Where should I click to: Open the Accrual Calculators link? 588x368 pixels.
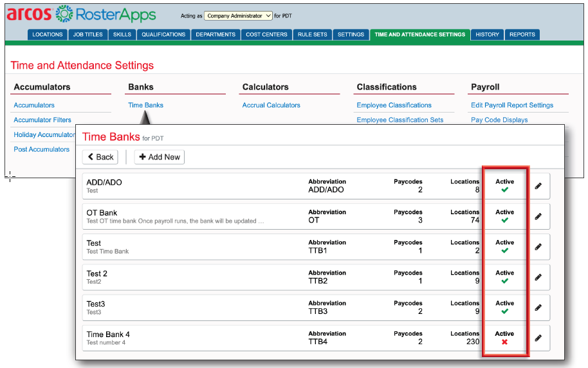click(271, 105)
